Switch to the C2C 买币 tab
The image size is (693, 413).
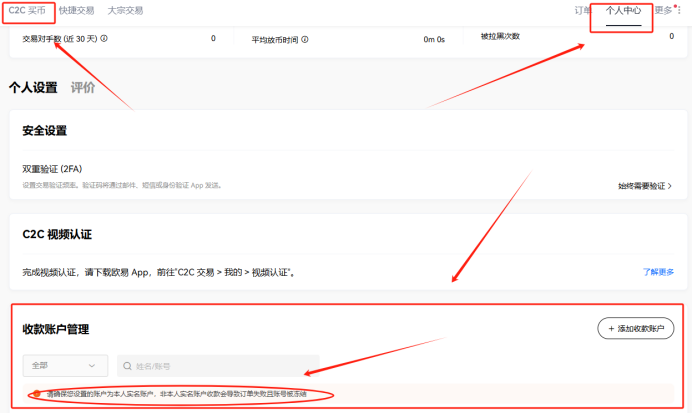point(27,10)
